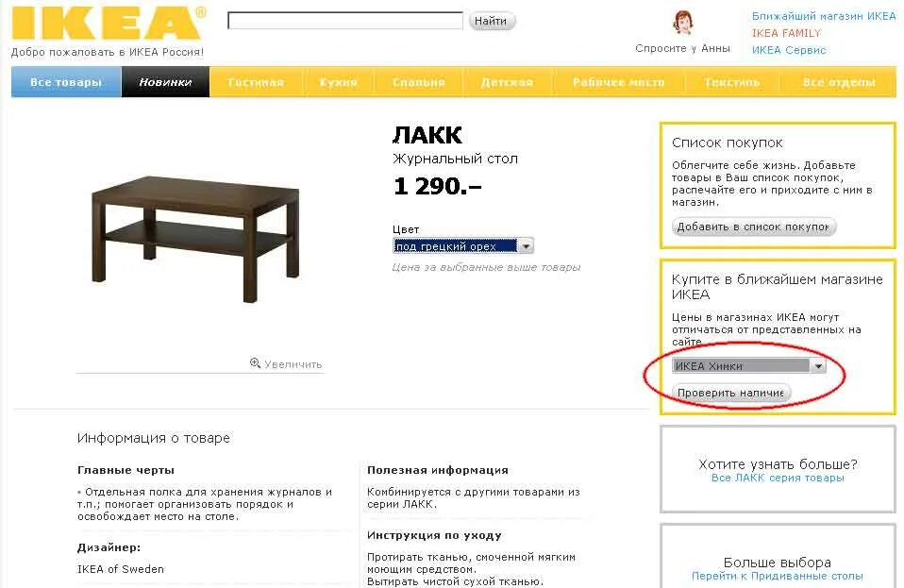Click the Проверить наличие button
Viewport: 904px width, 588px height.
[731, 393]
